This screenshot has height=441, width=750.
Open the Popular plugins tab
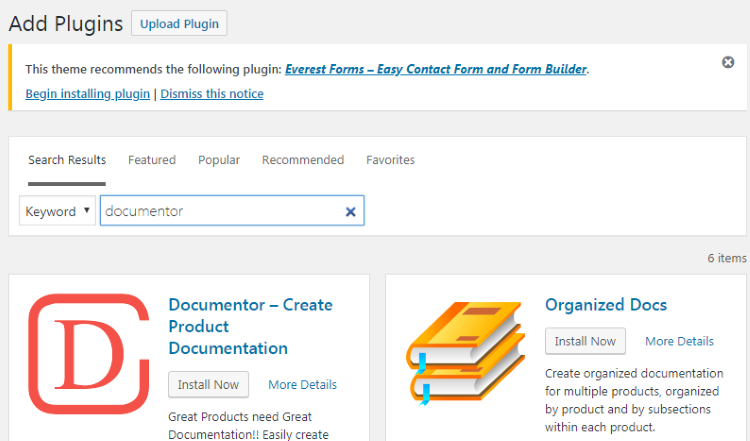219,160
